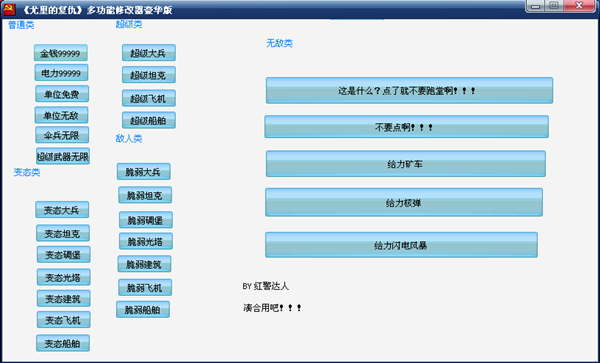The width and height of the screenshot is (600, 363).
Task: Activate 脆弱大兵 enemy button
Action: [143, 171]
